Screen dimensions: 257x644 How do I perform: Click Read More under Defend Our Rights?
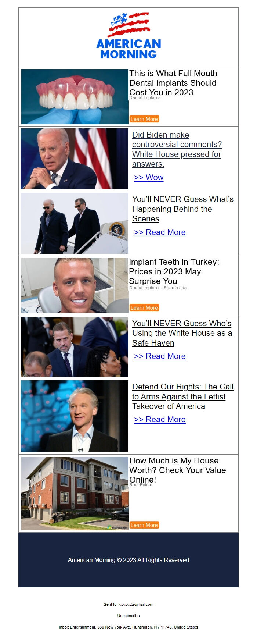tap(160, 420)
